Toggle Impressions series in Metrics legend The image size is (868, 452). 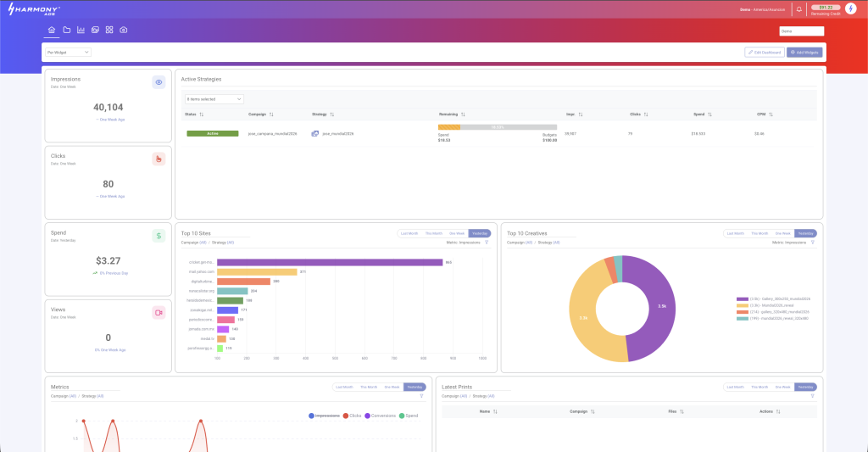(324, 416)
